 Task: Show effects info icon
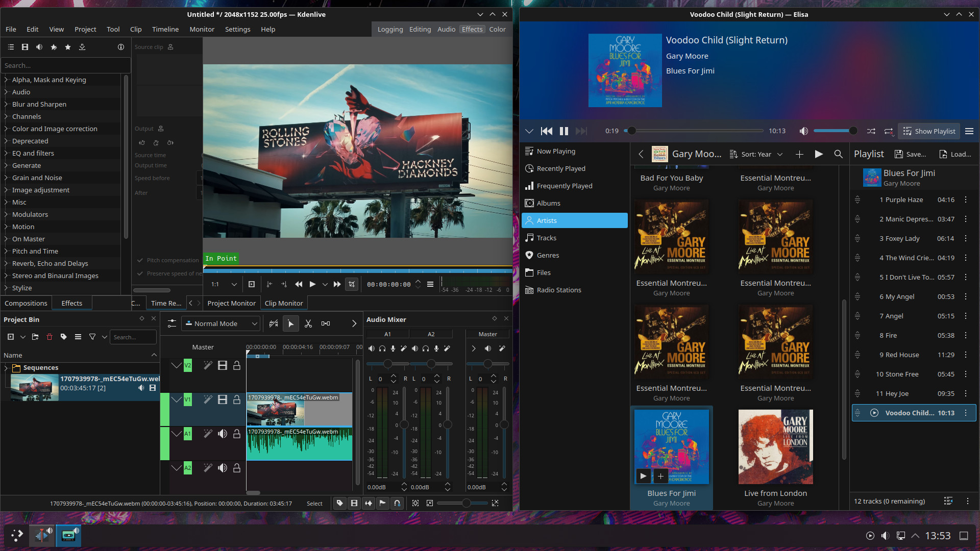click(121, 47)
